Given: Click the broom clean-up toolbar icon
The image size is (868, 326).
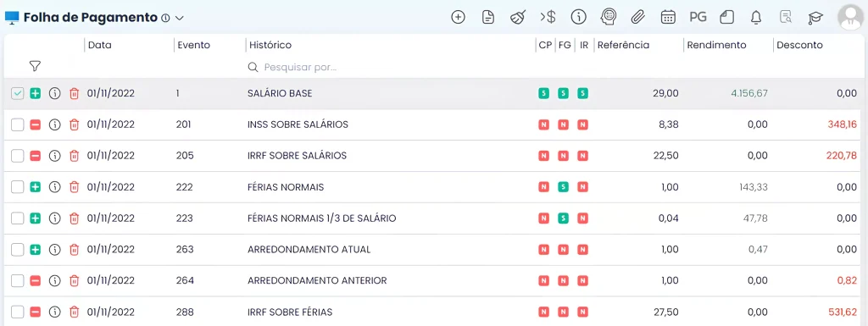Looking at the screenshot, I should click(518, 18).
